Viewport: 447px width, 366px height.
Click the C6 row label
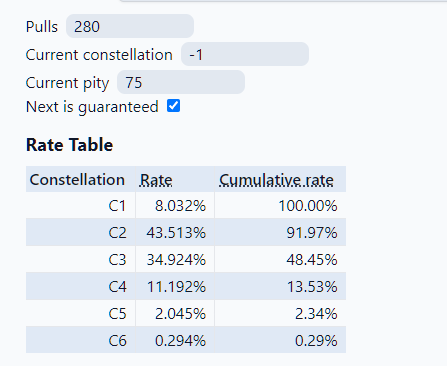[117, 341]
